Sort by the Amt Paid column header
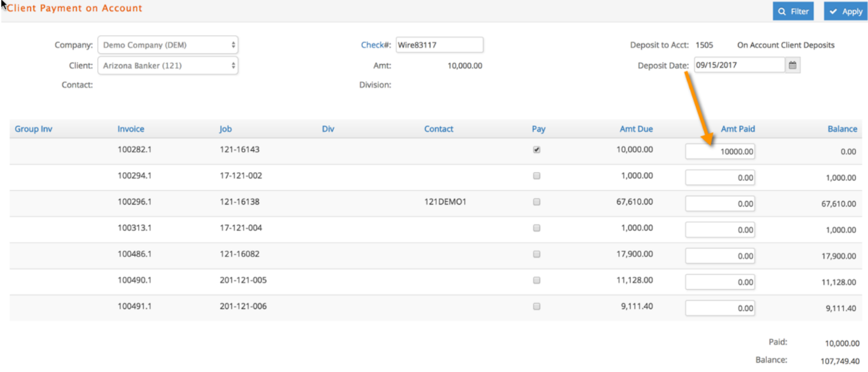 click(x=738, y=129)
